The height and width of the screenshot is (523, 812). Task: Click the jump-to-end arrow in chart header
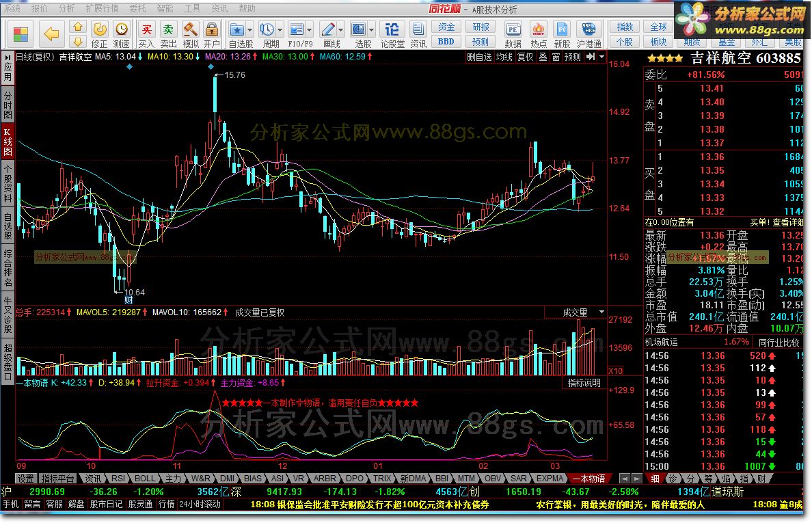[x=591, y=57]
